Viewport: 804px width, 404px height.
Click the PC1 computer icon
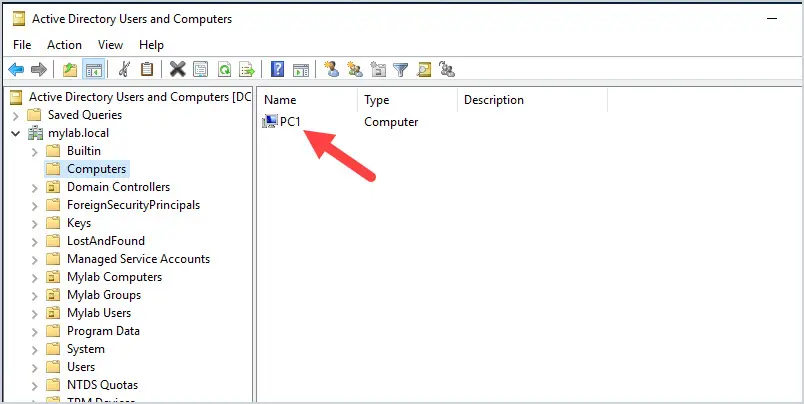[270, 122]
